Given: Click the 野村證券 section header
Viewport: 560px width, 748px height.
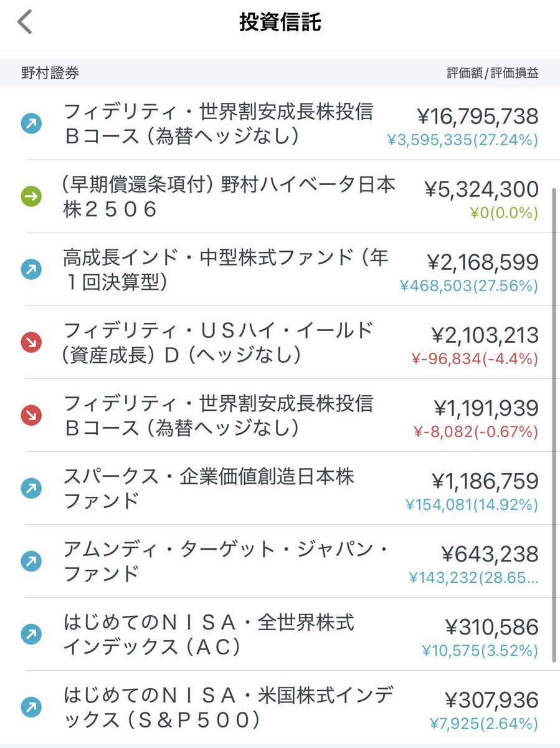Looking at the screenshot, I should pyautogui.click(x=50, y=73).
